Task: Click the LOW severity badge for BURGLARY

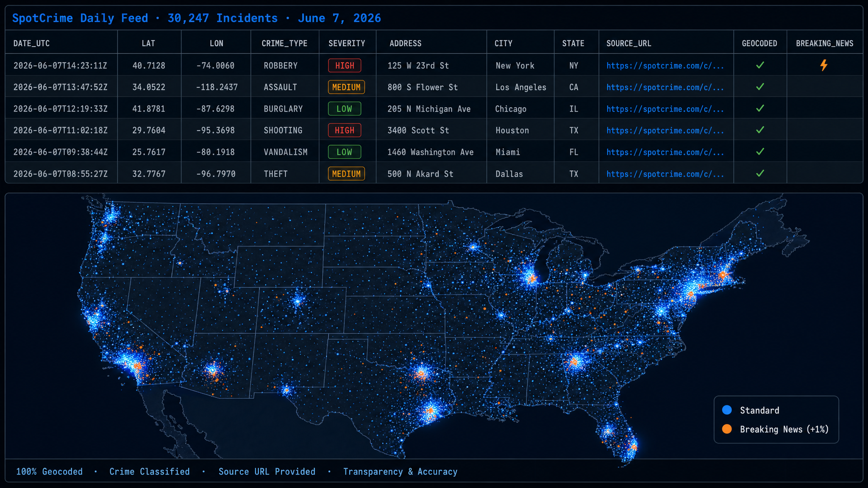Action: 345,109
